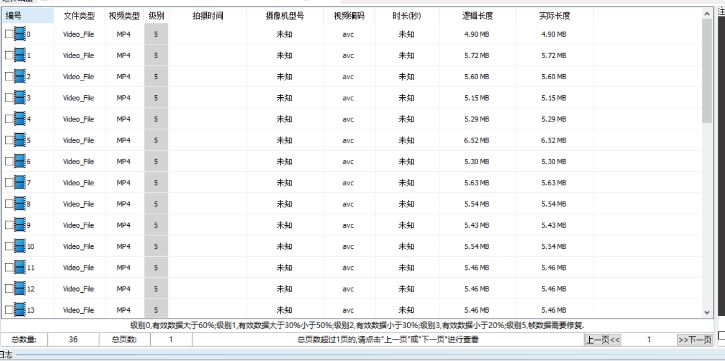
Task: Click the level description text below the table
Action: 357,325
